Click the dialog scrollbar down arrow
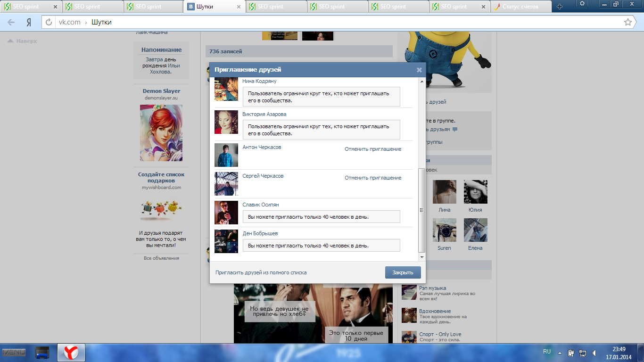The image size is (644, 362). coord(421,257)
